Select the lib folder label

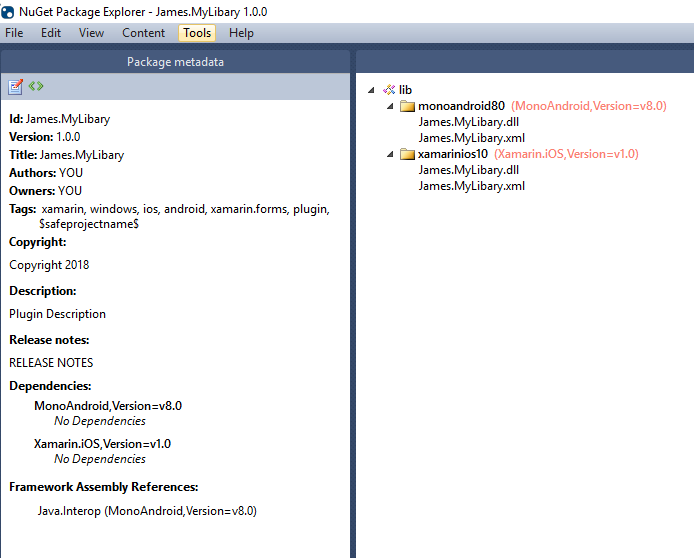coord(405,90)
